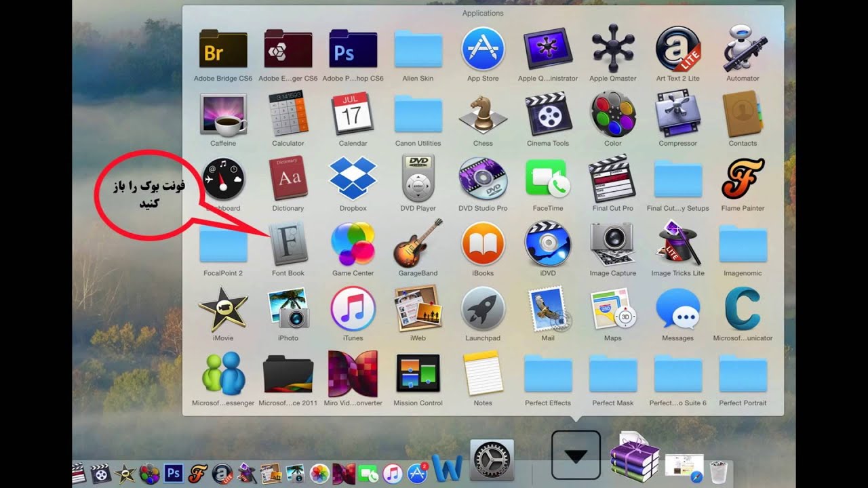Open the Caffeine app

coord(223,114)
